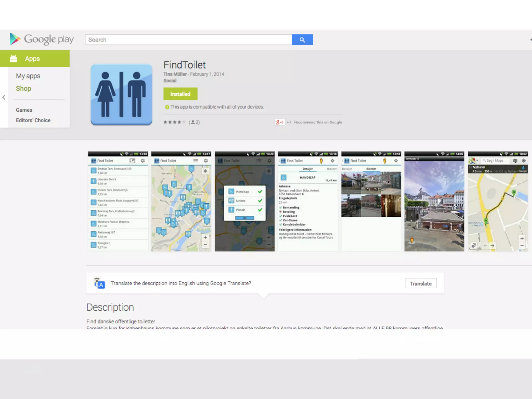532x399 pixels.
Task: Open the Games category
Action: pyautogui.click(x=24, y=110)
